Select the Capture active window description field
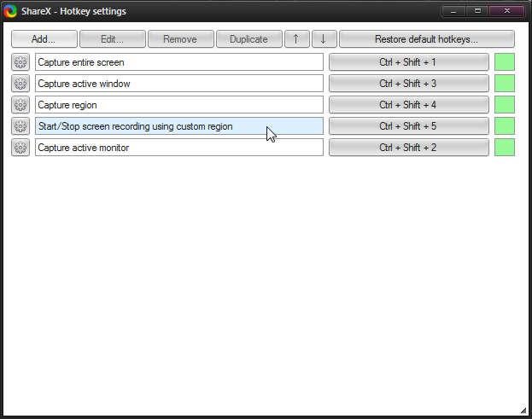This screenshot has width=532, height=419. click(178, 84)
